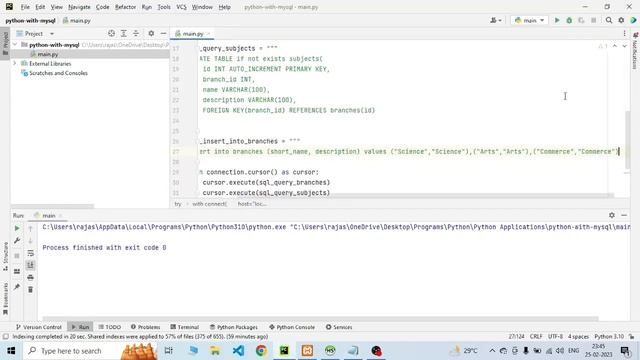Image resolution: width=640 pixels, height=360 pixels.
Task: Open Version Control tool window
Action: click(38, 327)
